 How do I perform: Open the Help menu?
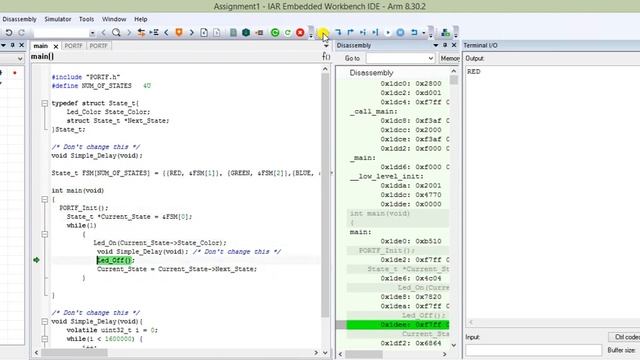(x=140, y=19)
